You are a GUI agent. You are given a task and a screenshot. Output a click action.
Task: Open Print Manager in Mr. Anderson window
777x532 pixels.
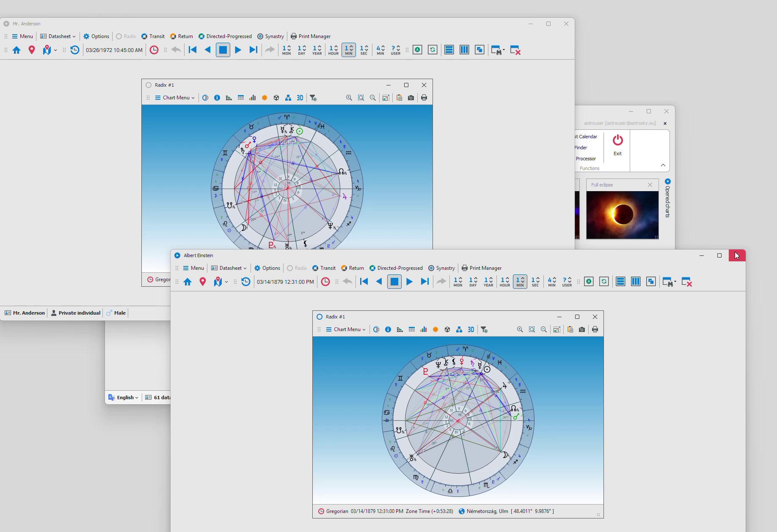pos(311,36)
